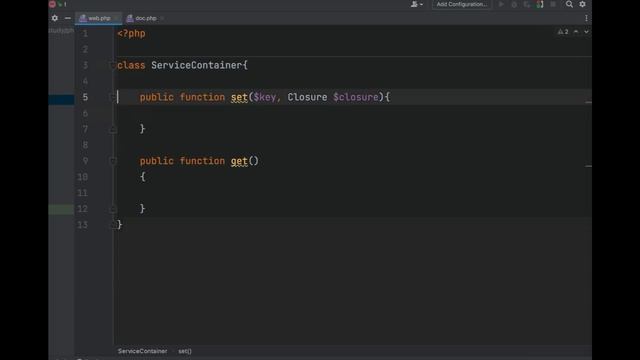The width and height of the screenshot is (640, 360).
Task: Close the doc.php tab
Action: coord(162,18)
